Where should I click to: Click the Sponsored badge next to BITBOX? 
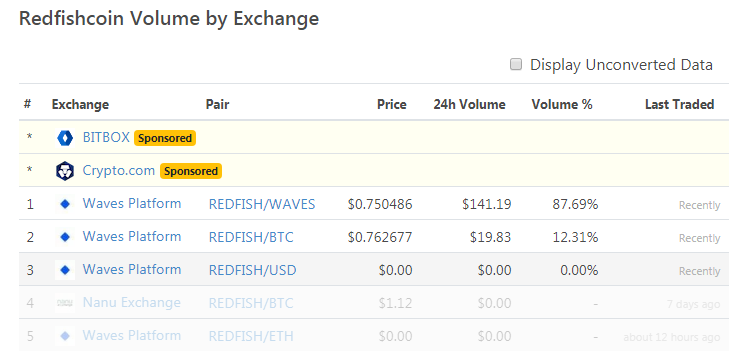click(x=165, y=138)
